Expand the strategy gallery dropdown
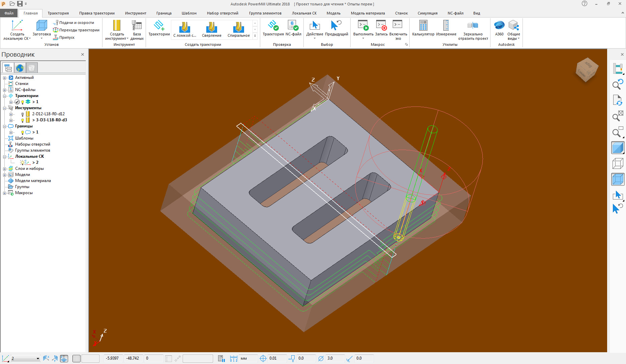 pos(255,35)
